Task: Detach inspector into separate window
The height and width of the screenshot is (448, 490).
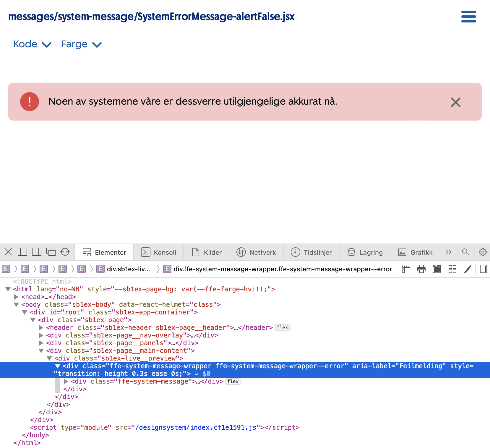Action: (x=51, y=252)
